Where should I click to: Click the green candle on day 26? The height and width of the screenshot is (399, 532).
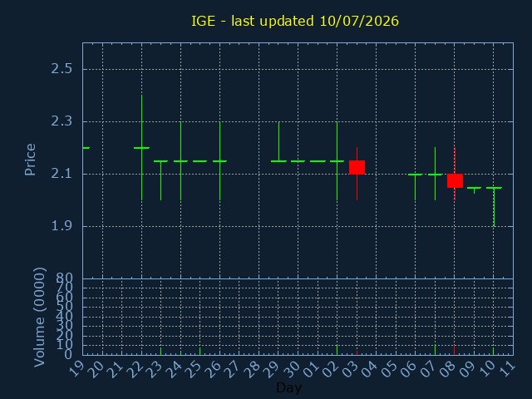[x=219, y=161]
